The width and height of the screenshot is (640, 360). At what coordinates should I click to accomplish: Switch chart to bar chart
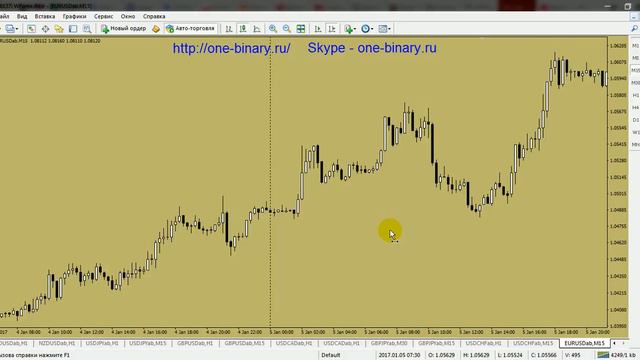[x=229, y=29]
